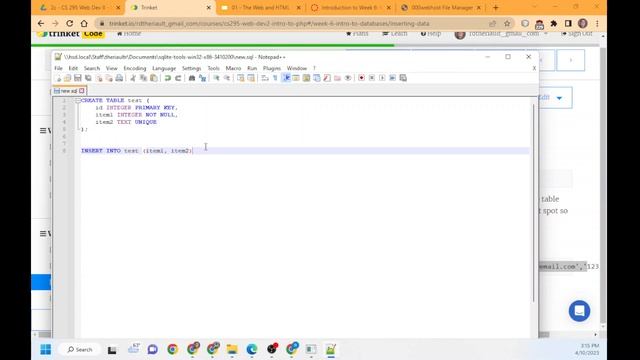Cut selection with the scissors icon
The image size is (640, 360).
[133, 78]
